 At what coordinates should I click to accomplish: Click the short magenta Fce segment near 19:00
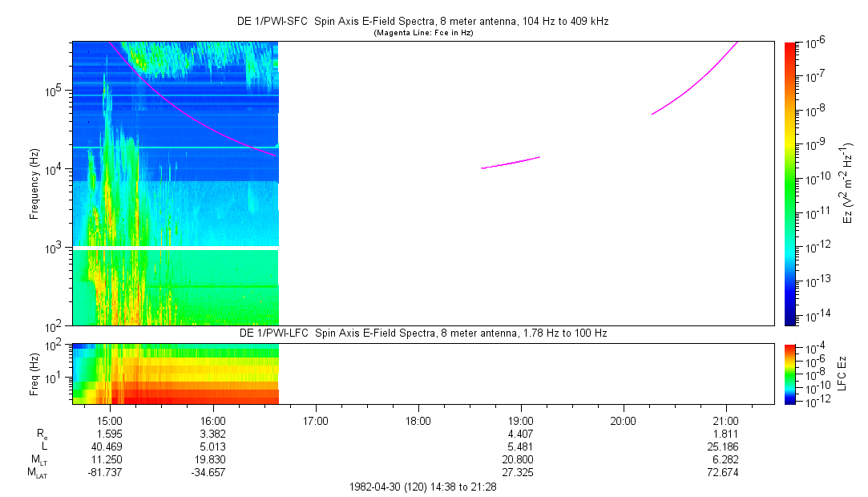tap(510, 163)
